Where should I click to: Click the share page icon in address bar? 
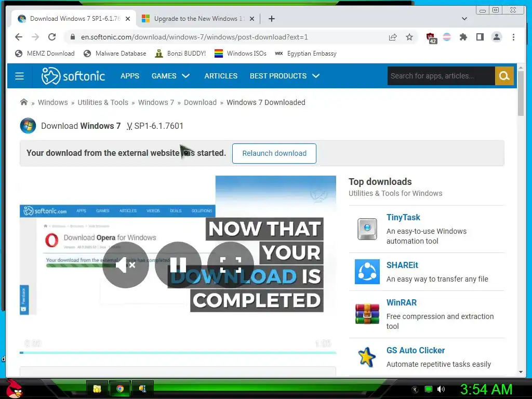click(x=393, y=37)
